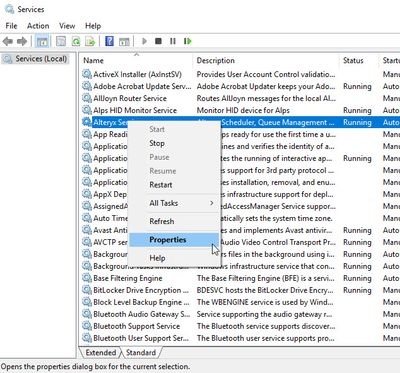Click the BDESVC hosts the BitLocker description
Viewport: 400px width, 373px height.
tap(265, 290)
